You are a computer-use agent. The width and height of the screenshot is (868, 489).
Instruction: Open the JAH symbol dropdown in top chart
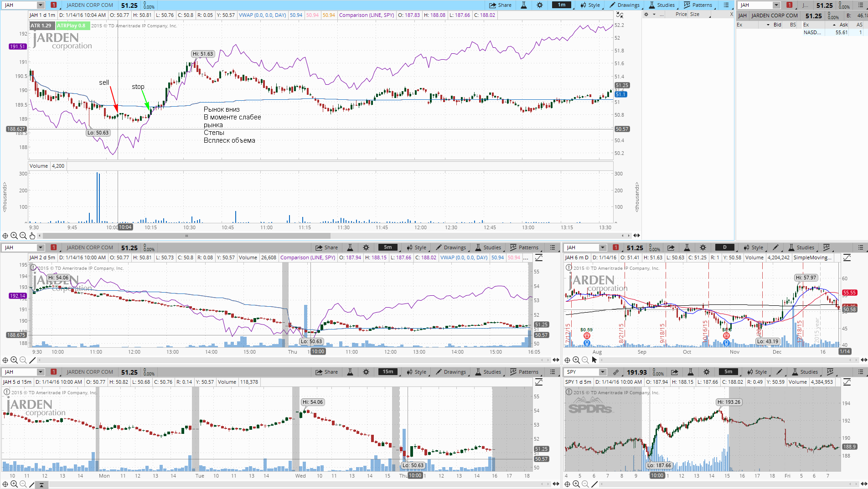(40, 5)
